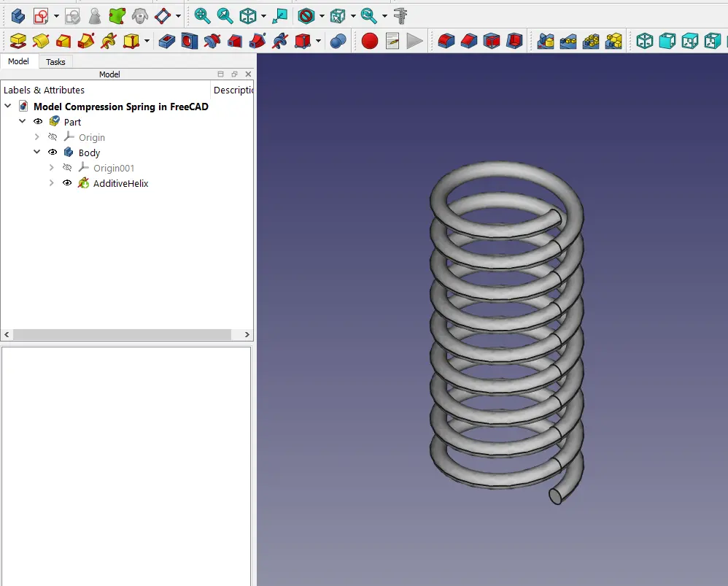Click the Pad tool icon
This screenshot has height=586, width=728.
pyautogui.click(x=18, y=41)
